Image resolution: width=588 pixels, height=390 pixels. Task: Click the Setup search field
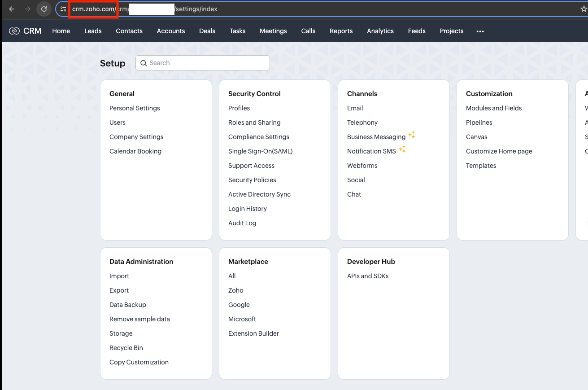[x=203, y=63]
